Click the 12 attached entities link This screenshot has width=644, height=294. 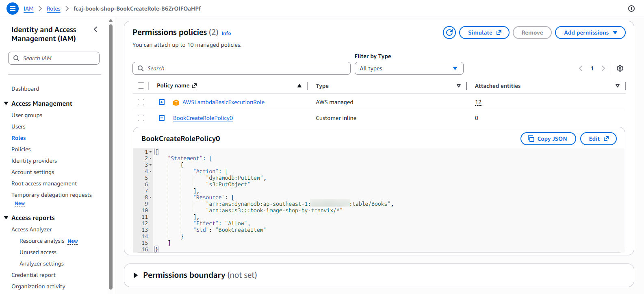tap(478, 102)
